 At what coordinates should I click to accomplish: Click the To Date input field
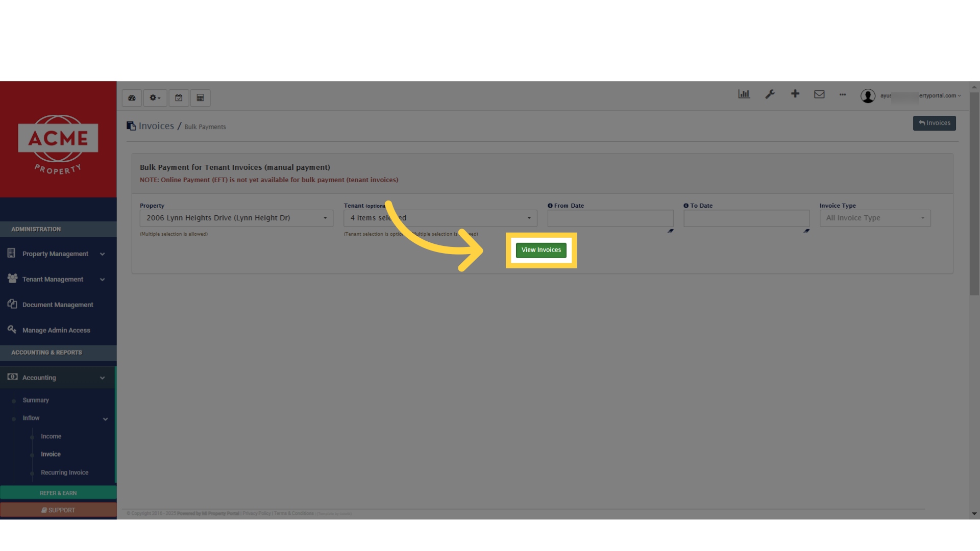pos(746,218)
